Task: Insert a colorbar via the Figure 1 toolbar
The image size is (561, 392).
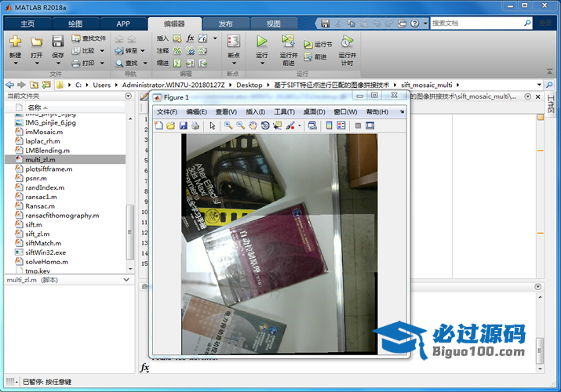Action: (x=330, y=125)
